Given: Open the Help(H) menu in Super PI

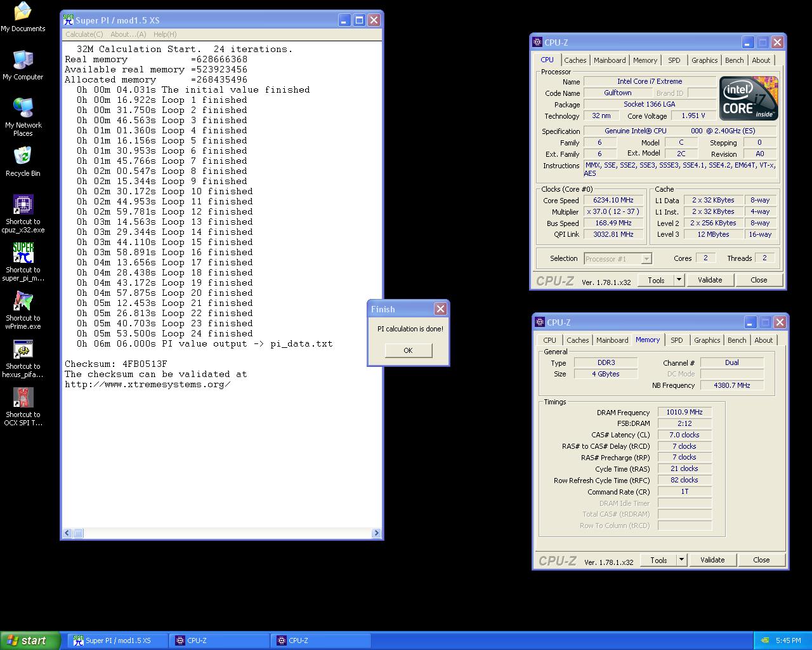Looking at the screenshot, I should tap(165, 34).
